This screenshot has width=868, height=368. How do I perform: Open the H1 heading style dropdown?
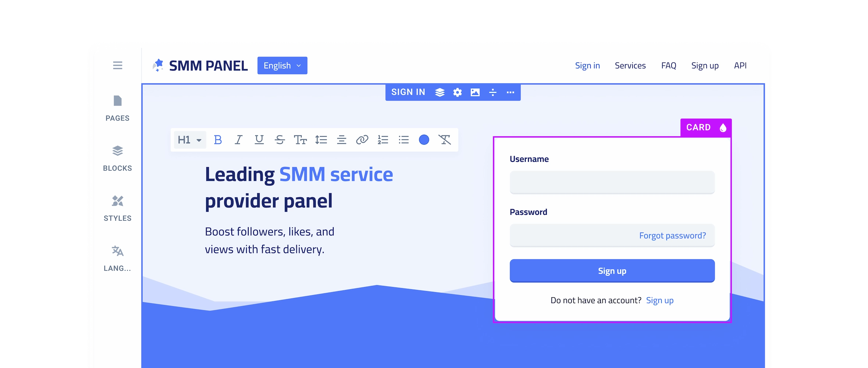pyautogui.click(x=189, y=140)
